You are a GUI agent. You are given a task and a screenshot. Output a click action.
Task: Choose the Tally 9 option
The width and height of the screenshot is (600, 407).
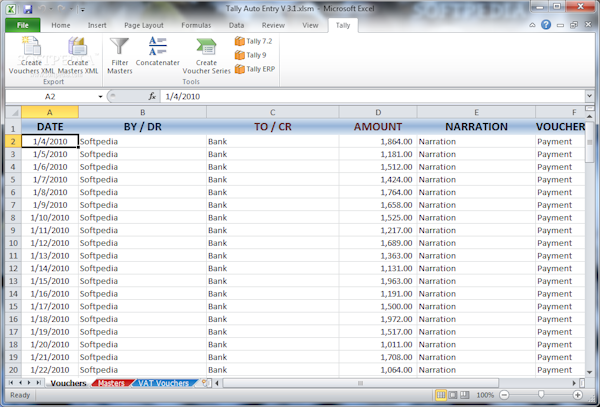(x=251, y=55)
